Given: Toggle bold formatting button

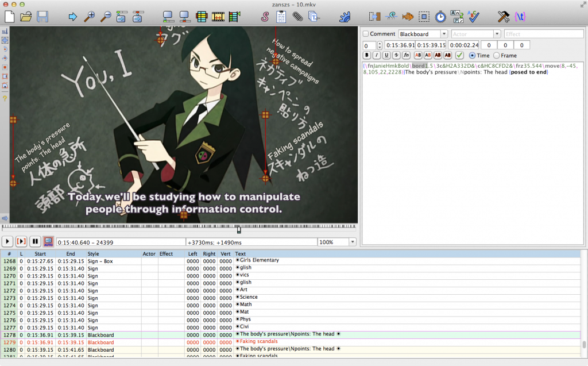Looking at the screenshot, I should click(367, 56).
